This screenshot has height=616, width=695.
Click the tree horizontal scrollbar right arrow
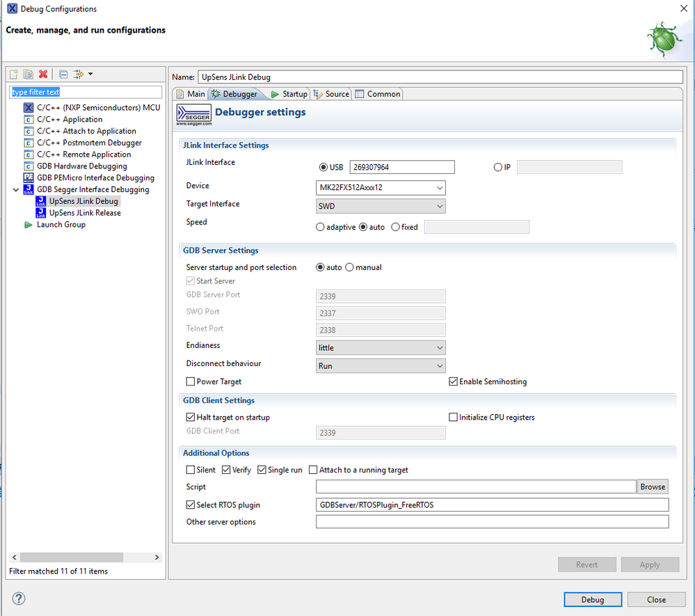click(x=157, y=558)
